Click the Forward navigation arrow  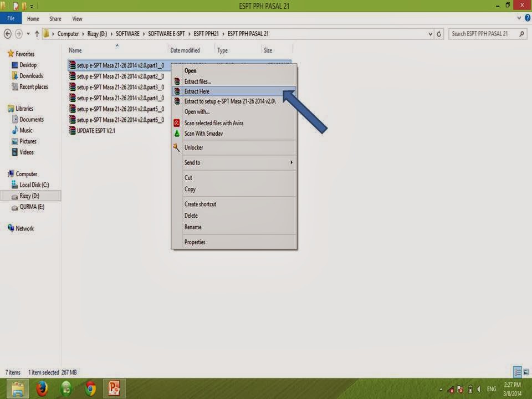click(x=19, y=34)
